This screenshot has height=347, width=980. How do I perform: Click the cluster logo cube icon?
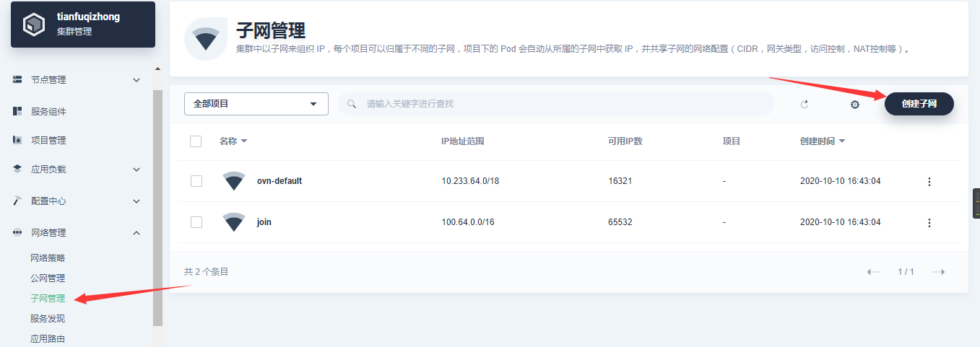point(34,25)
